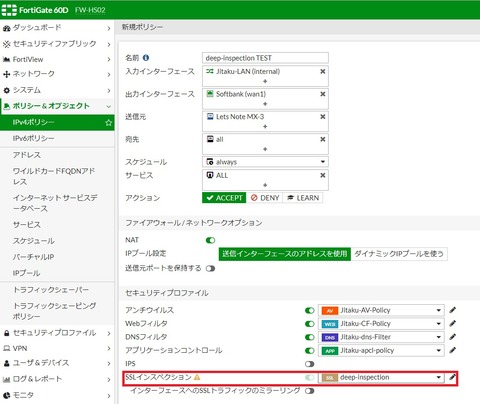Screen dimensions: 480x404
Task: Expand the ネットワーク menu chevron
Action: pos(109,75)
